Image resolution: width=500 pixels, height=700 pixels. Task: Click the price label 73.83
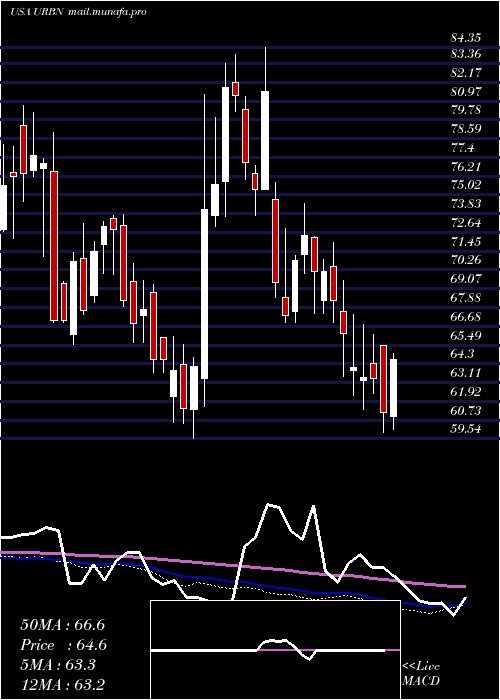click(466, 204)
